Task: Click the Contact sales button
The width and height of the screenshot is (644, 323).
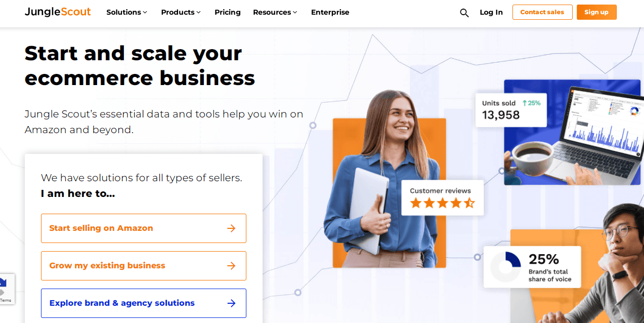Action: 542,12
